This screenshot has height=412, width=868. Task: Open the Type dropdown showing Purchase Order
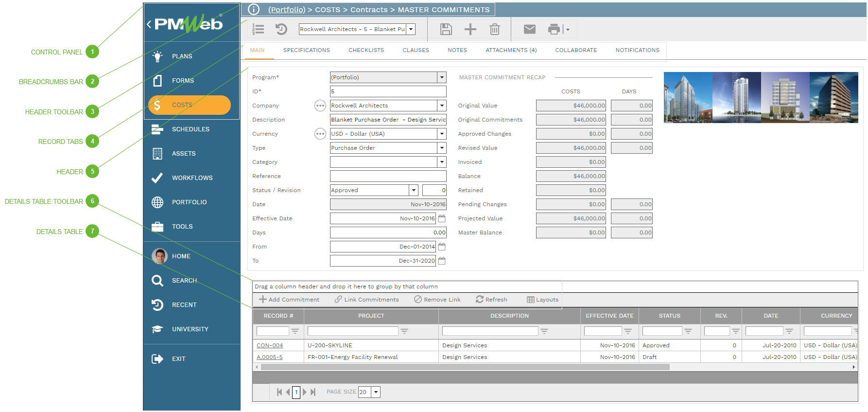[441, 148]
